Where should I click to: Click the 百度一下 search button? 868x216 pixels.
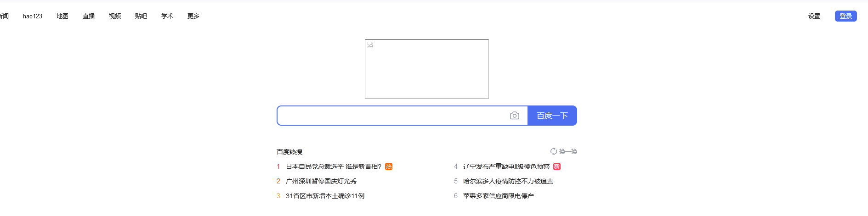click(552, 116)
